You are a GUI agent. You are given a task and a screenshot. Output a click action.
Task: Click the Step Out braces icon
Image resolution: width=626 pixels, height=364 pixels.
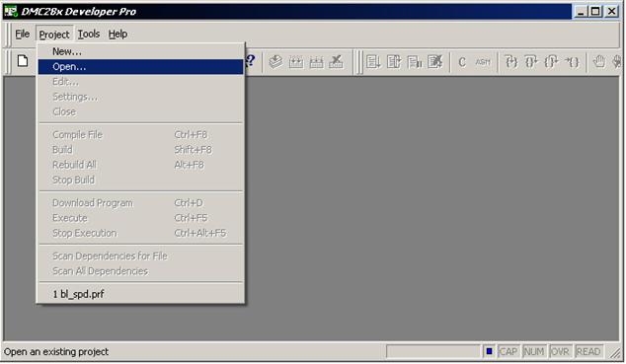point(551,62)
